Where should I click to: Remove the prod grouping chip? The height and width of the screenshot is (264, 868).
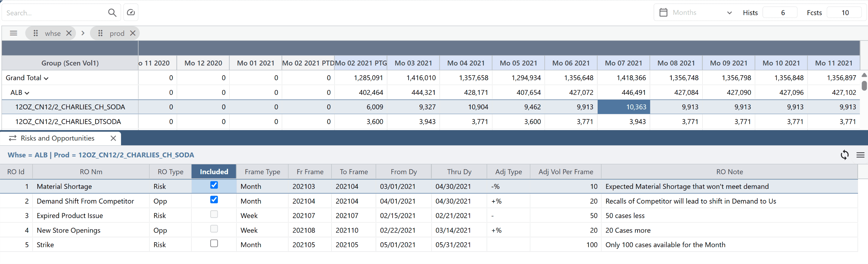[x=133, y=33]
